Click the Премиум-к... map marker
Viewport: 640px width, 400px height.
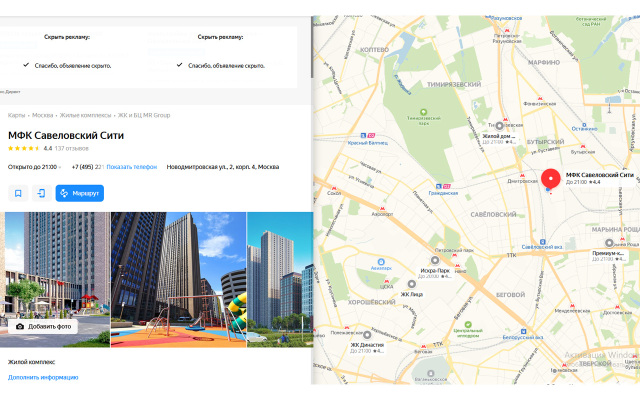click(609, 243)
